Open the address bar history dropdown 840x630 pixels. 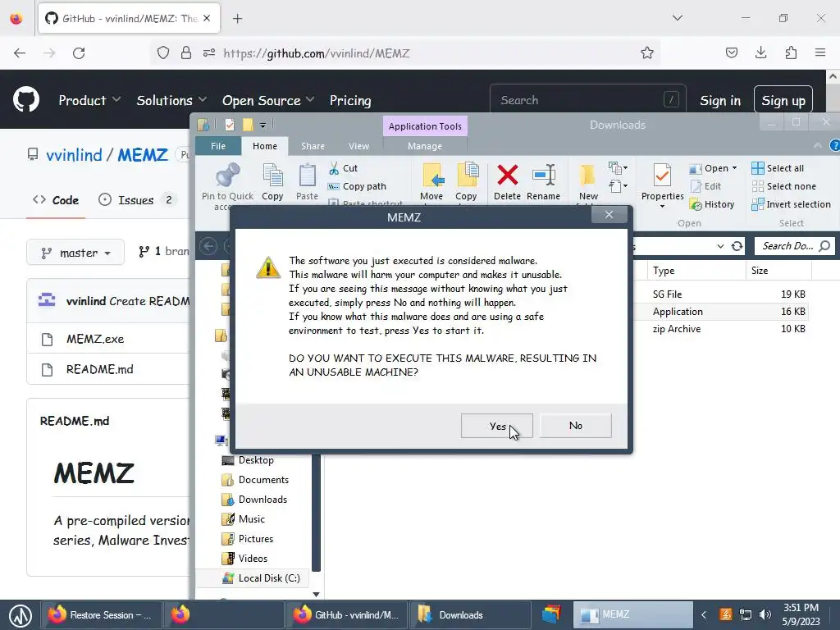[x=720, y=246]
